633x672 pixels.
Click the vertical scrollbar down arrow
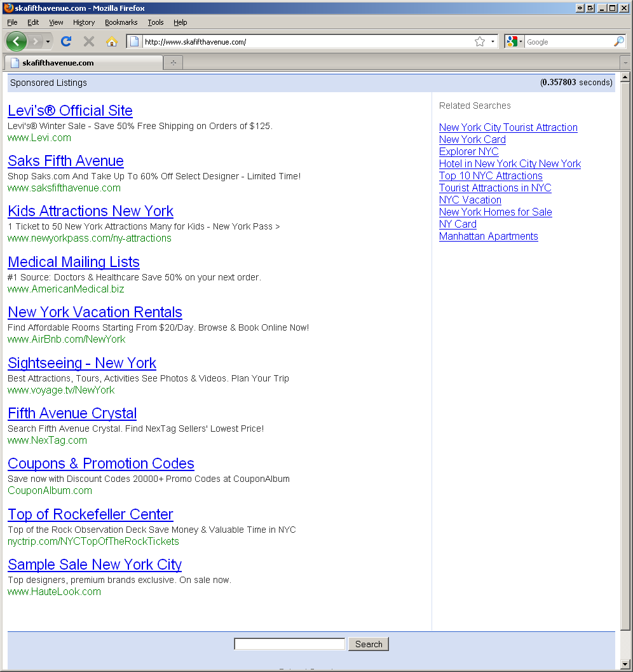tap(625, 664)
